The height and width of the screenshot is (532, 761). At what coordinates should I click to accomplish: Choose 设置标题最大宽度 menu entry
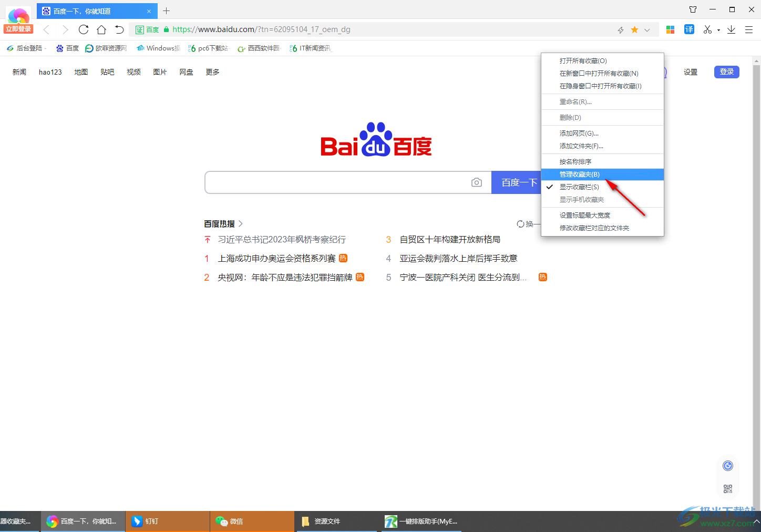(602, 216)
